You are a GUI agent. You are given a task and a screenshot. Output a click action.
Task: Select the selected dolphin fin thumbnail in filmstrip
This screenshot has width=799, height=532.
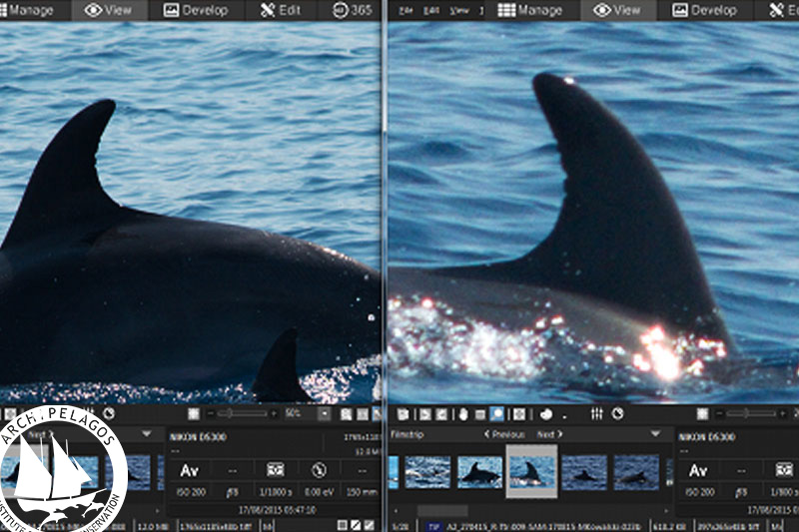coord(531,471)
